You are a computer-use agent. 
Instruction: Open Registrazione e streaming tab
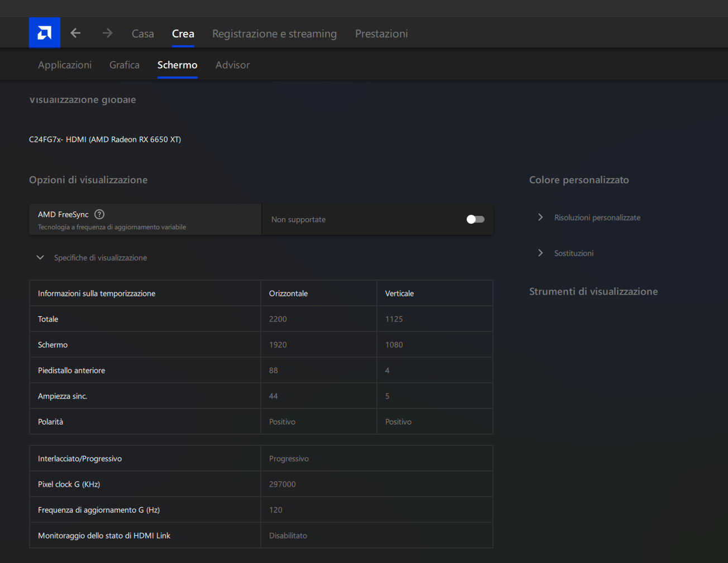[x=275, y=33]
